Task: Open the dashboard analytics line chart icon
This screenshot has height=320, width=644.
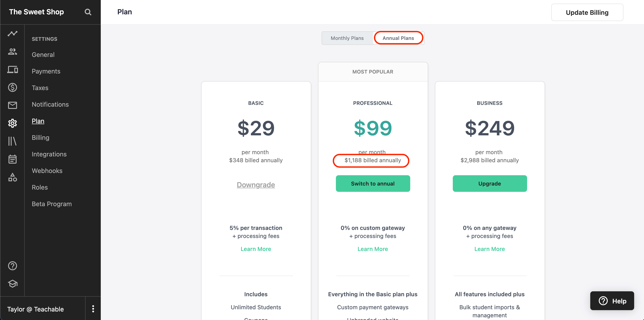Action: [12, 33]
